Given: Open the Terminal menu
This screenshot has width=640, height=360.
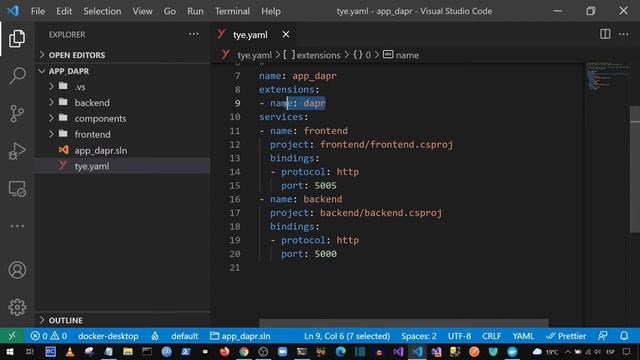Looking at the screenshot, I should pyautogui.click(x=232, y=11).
